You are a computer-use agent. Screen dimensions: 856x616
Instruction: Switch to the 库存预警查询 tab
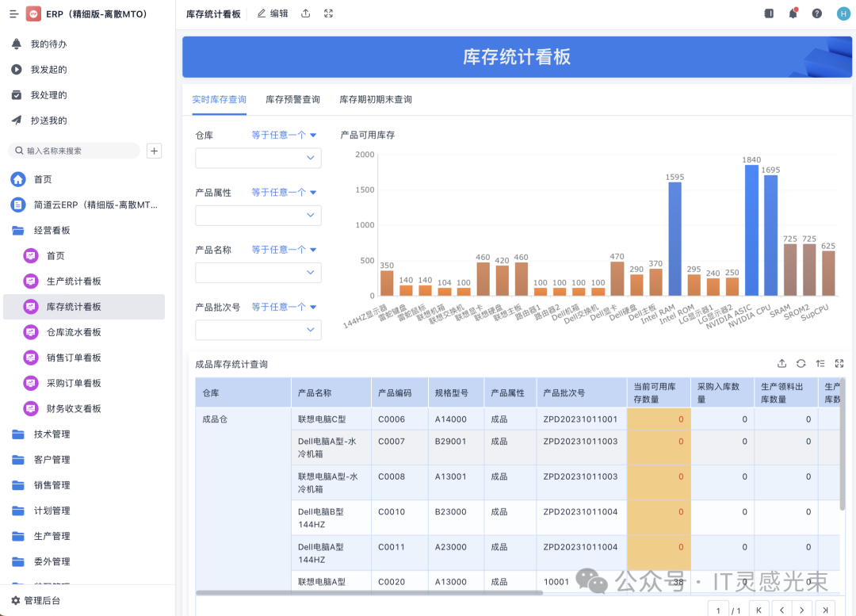tap(292, 100)
